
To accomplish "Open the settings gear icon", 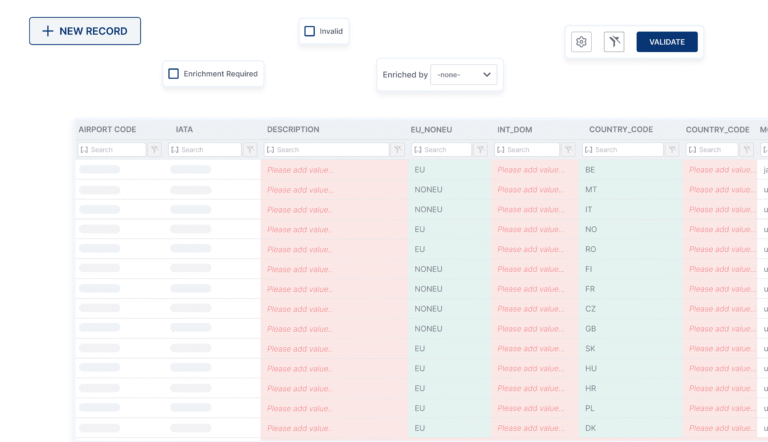I will tap(581, 42).
